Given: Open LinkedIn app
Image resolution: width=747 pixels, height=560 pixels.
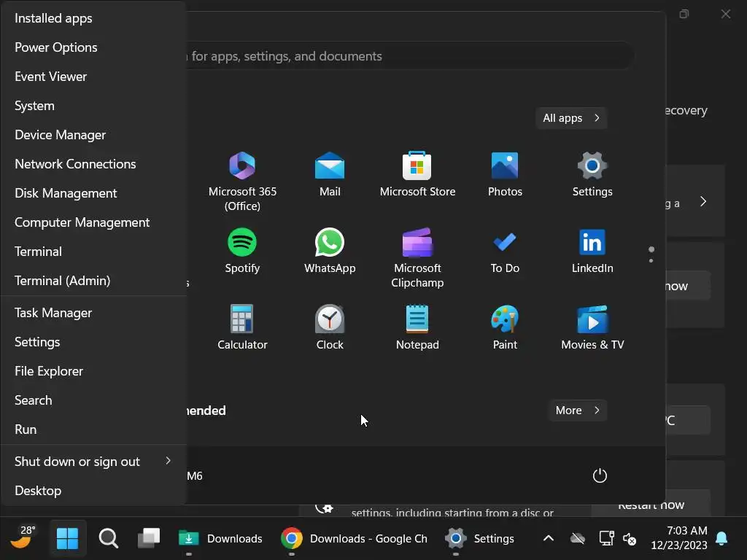Looking at the screenshot, I should click(x=592, y=251).
